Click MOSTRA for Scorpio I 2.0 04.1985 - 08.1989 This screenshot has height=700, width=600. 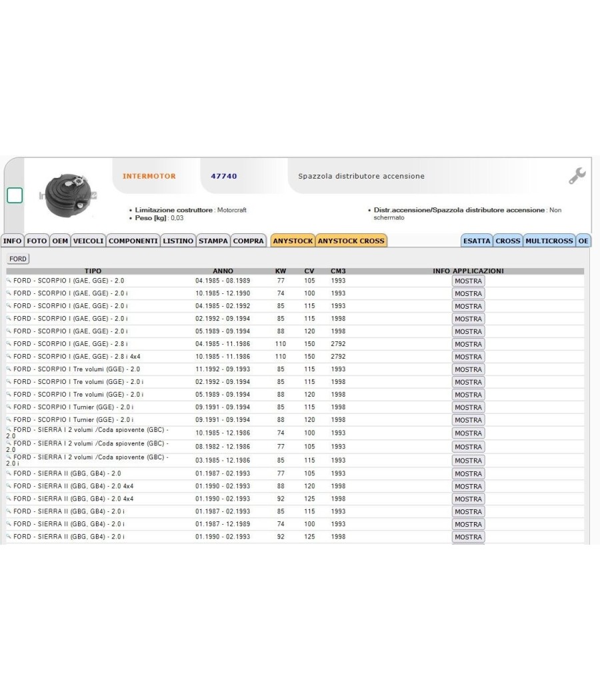coord(468,281)
